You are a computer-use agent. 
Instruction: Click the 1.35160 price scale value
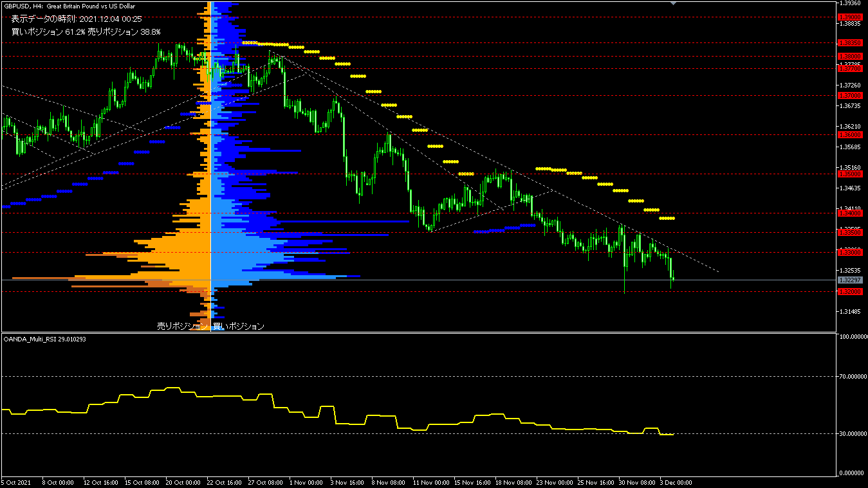(x=851, y=168)
